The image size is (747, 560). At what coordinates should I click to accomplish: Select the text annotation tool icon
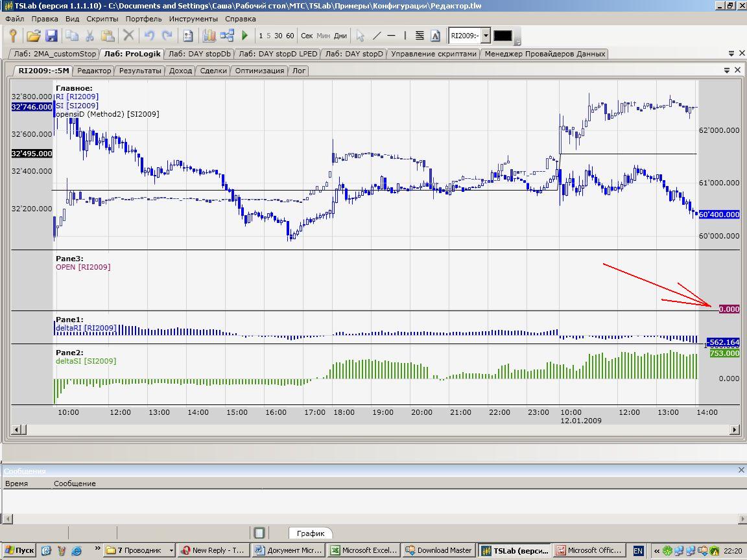(x=435, y=36)
